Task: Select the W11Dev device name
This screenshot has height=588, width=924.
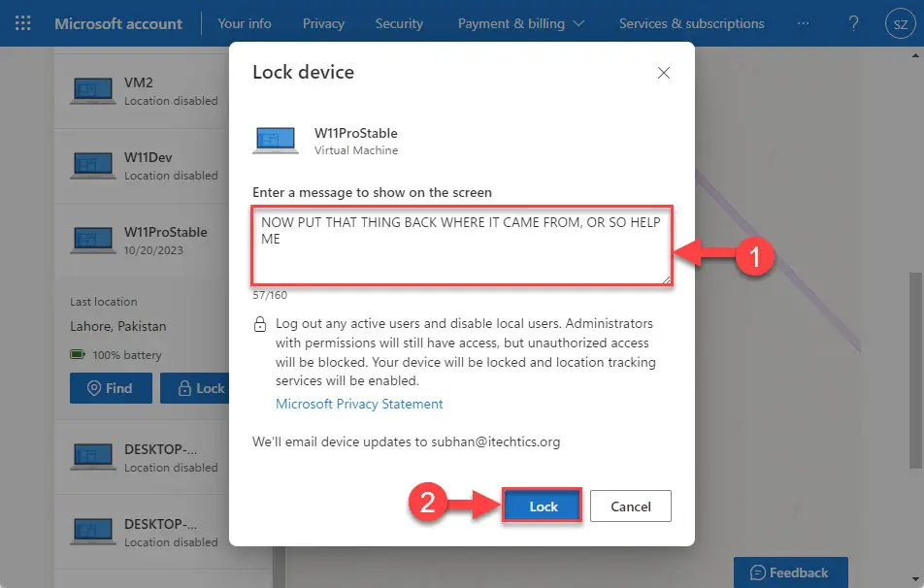Action: (x=148, y=157)
